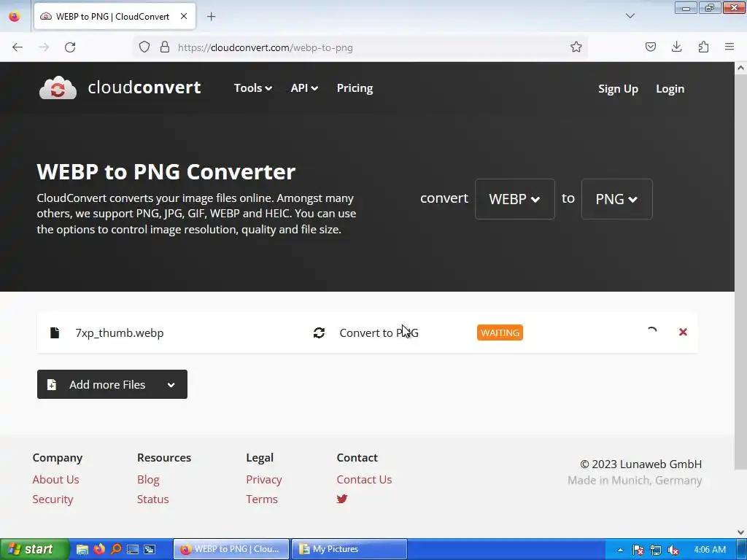
Task: Click the security alert tray icon
Action: 638,550
